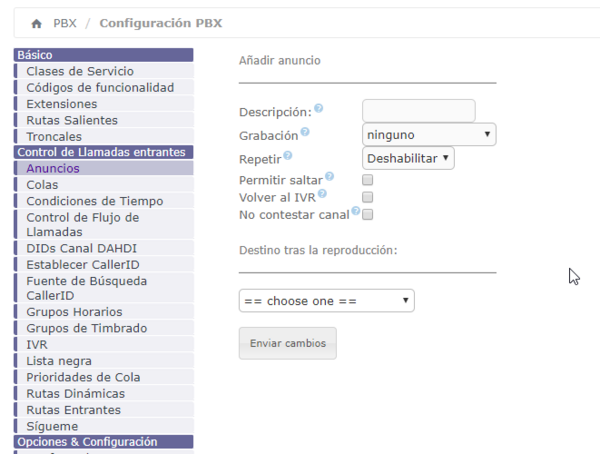Toggle the No contestar canal checkbox

click(367, 214)
